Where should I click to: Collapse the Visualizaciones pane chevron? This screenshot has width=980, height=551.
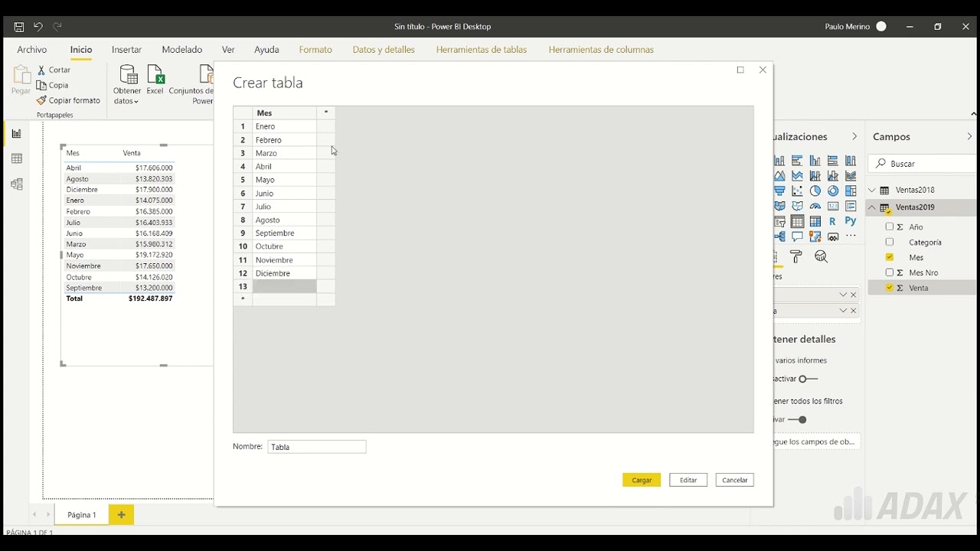854,136
